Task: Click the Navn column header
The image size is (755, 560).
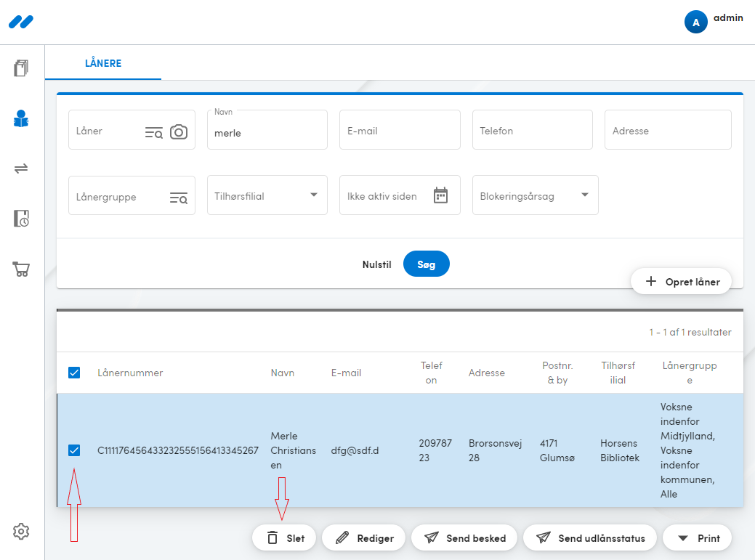Action: (282, 373)
